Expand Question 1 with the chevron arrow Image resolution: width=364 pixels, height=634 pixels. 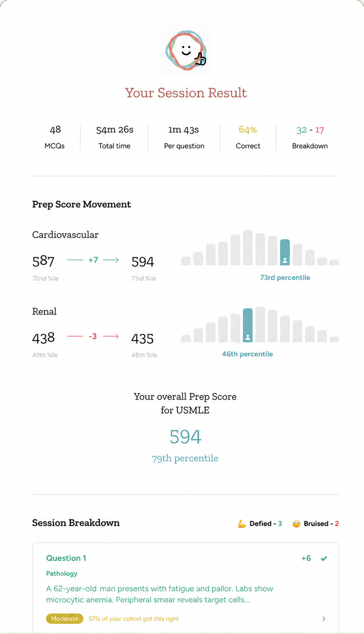(324, 619)
